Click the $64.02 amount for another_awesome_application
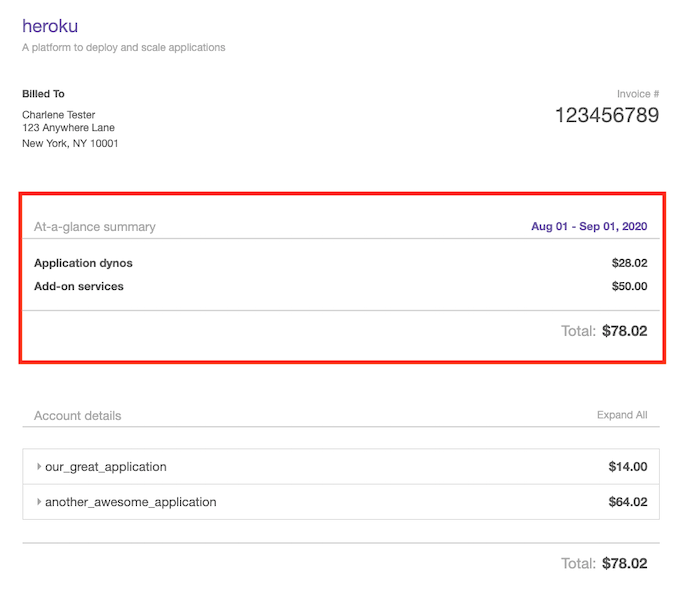Image resolution: width=674 pixels, height=612 pixels. 627,502
